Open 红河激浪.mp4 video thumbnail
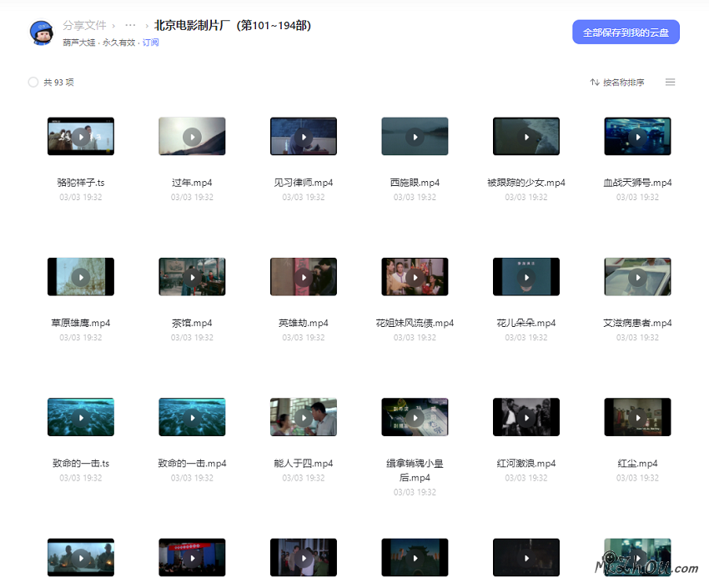Viewport: 709px width, 588px height. [x=526, y=417]
